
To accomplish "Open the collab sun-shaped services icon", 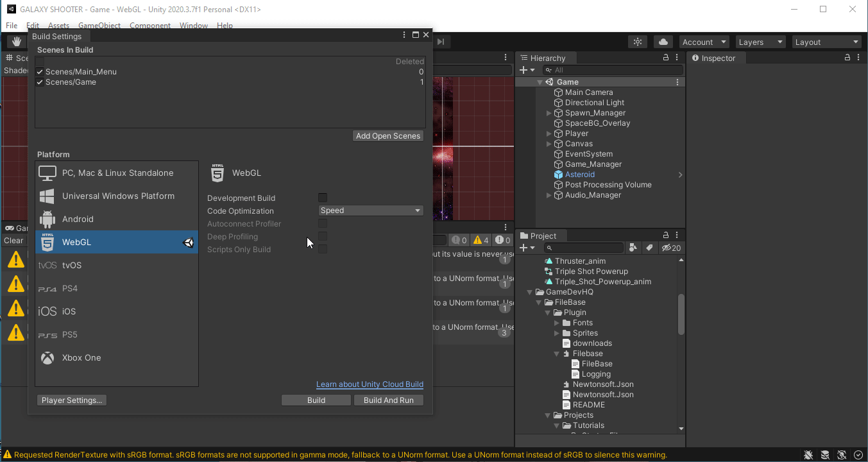I will click(638, 42).
